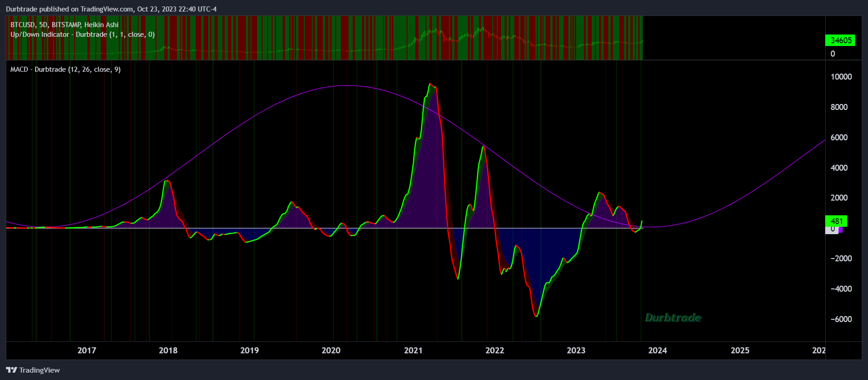Click the green 481 MACD value label
The width and height of the screenshot is (868, 380).
click(836, 221)
